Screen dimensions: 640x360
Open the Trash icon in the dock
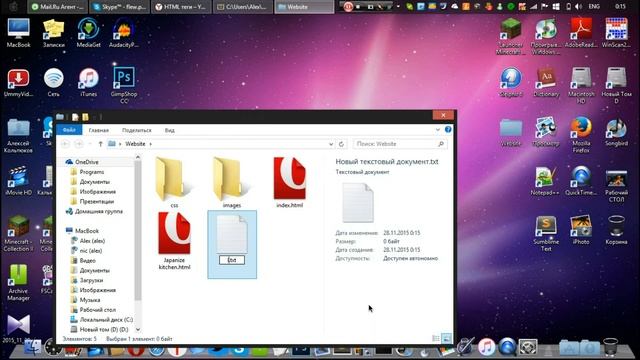click(611, 347)
